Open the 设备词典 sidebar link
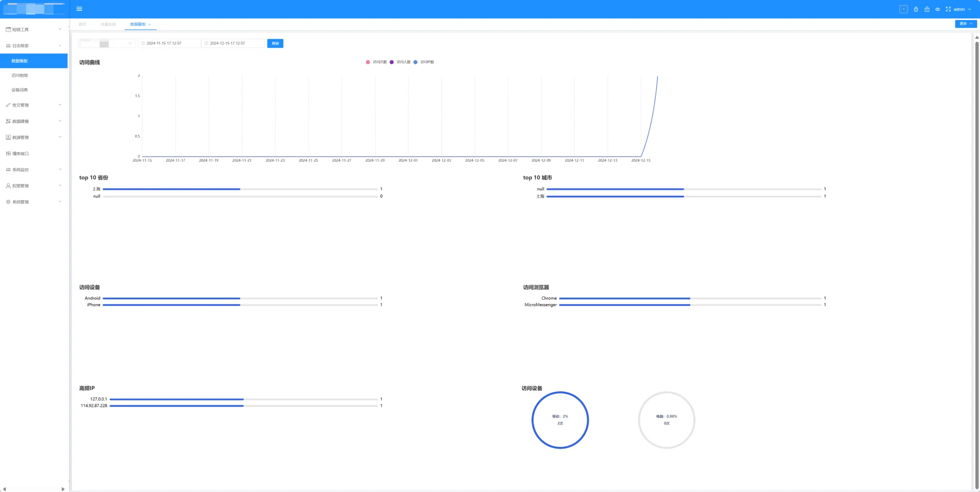The height and width of the screenshot is (492, 980). pos(20,90)
